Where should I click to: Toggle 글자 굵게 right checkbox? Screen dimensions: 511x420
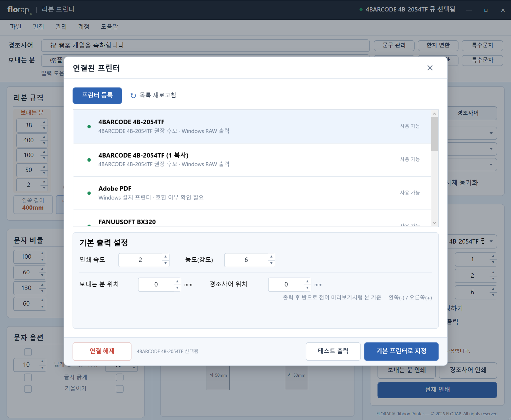pyautogui.click(x=120, y=377)
